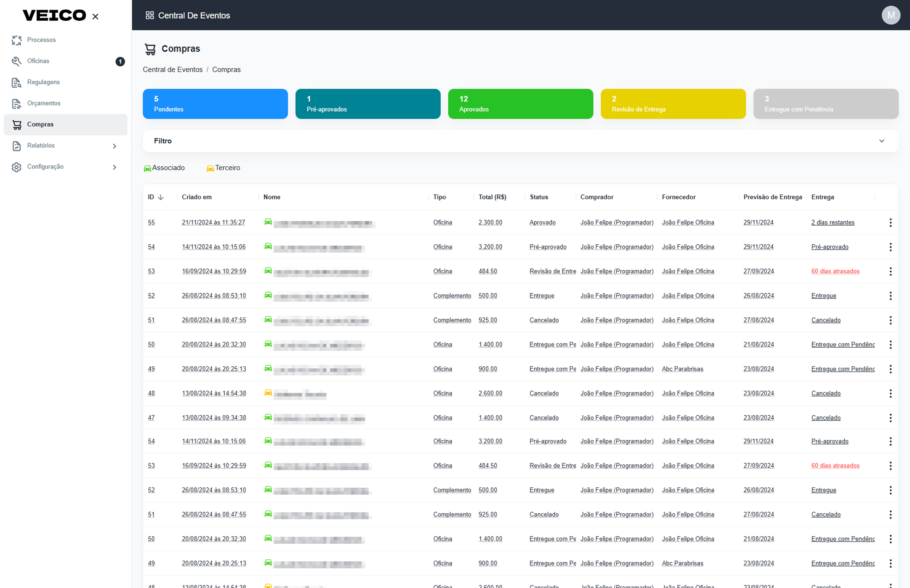The width and height of the screenshot is (910, 588).
Task: Sort by the ID column arrow
Action: pyautogui.click(x=160, y=198)
